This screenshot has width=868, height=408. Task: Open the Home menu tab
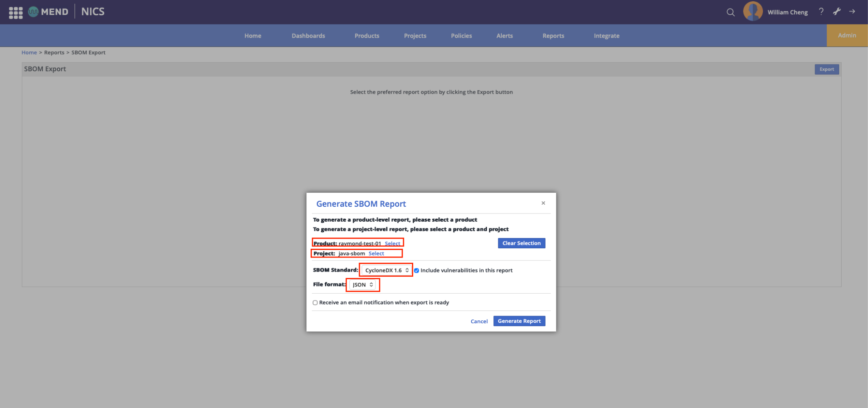[x=253, y=36]
